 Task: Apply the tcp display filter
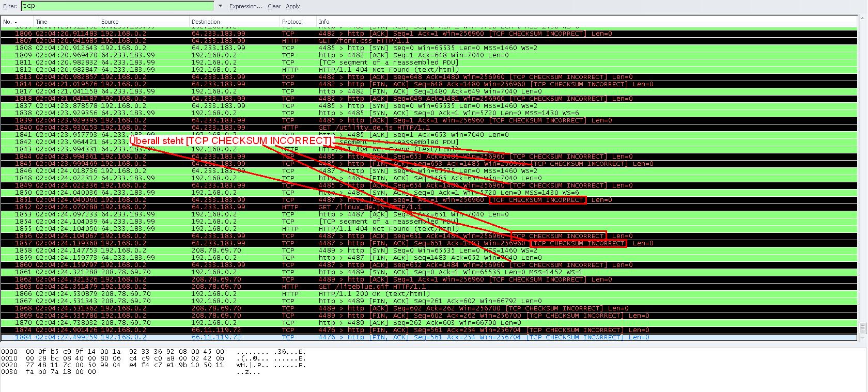pyautogui.click(x=293, y=6)
